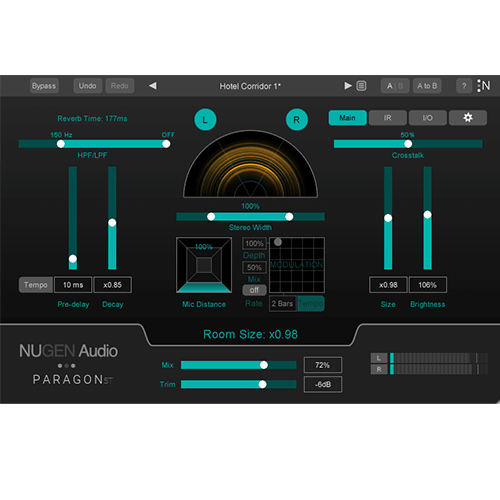
Task: Click the x0.85 decay field
Action: [x=113, y=285]
